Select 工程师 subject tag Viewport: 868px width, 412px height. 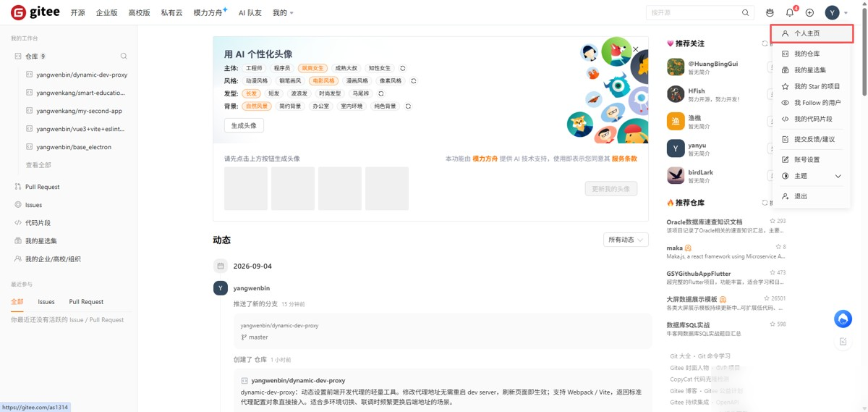[x=254, y=68]
